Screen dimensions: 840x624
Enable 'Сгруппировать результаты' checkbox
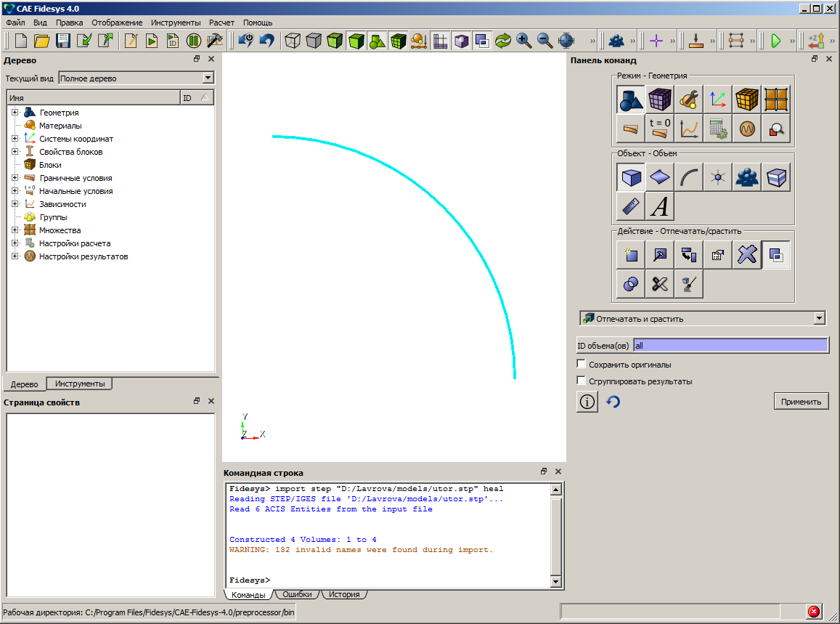[582, 381]
